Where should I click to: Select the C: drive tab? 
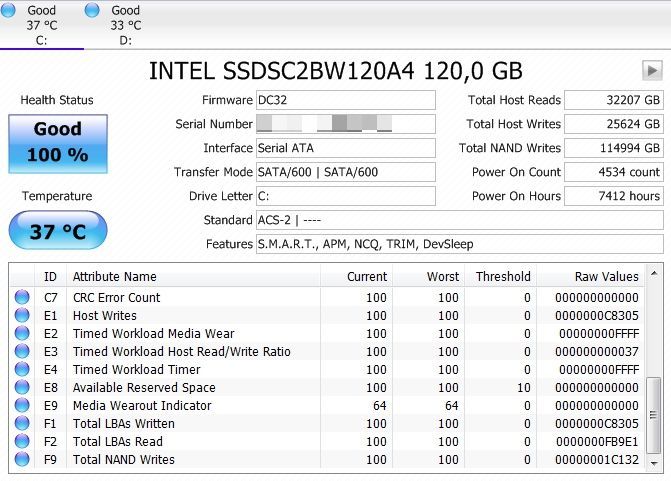[x=41, y=25]
